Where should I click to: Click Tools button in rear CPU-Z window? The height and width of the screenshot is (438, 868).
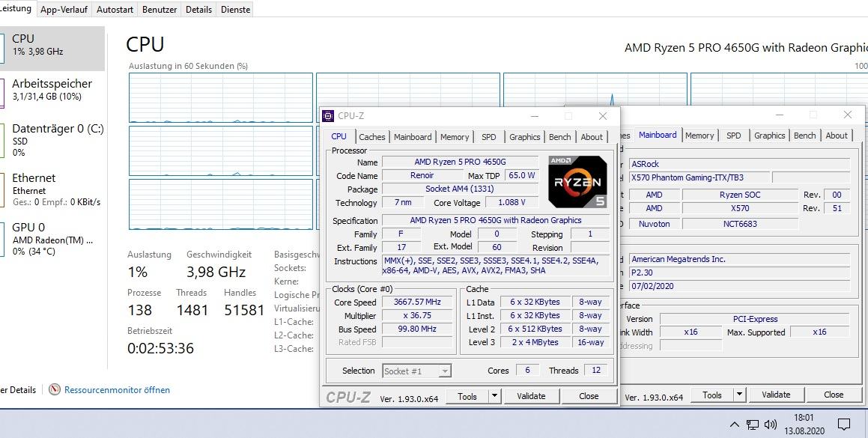pos(712,395)
